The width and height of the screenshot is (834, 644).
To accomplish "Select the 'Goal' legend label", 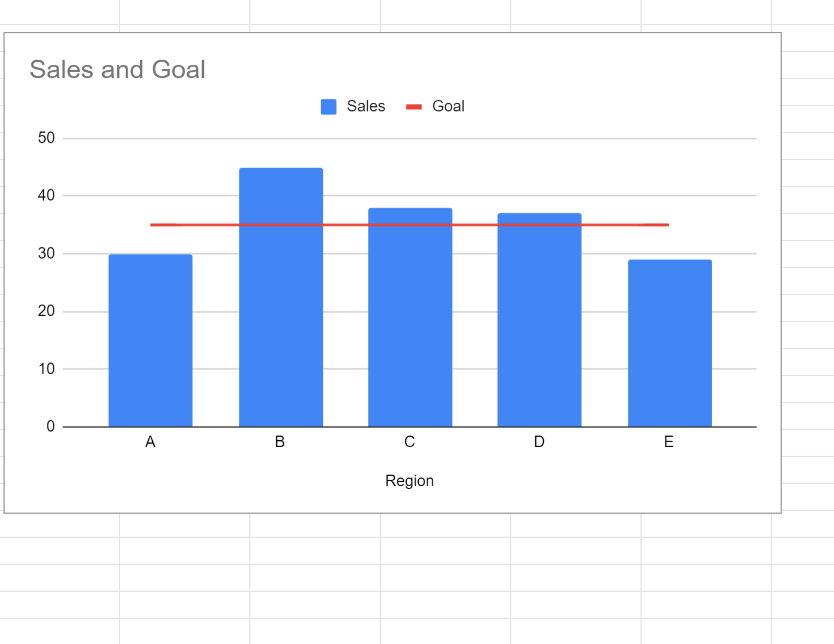I will coord(448,106).
